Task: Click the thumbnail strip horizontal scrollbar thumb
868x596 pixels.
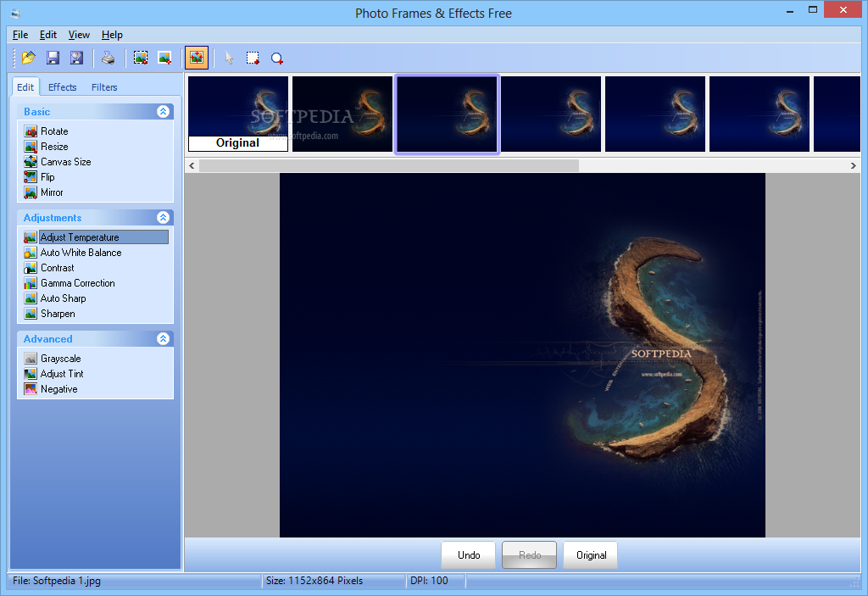Action: click(x=388, y=165)
